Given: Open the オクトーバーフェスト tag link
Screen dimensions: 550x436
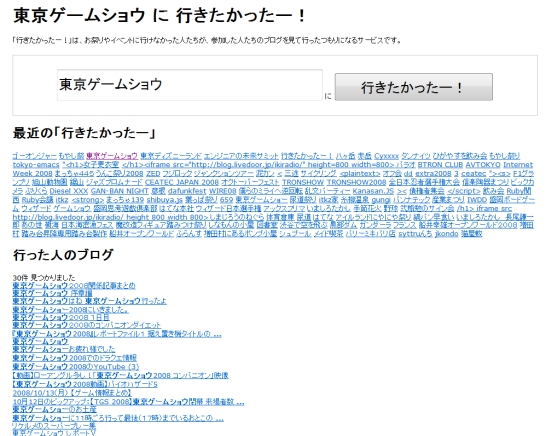Looking at the screenshot, I should pyautogui.click(x=250, y=182).
